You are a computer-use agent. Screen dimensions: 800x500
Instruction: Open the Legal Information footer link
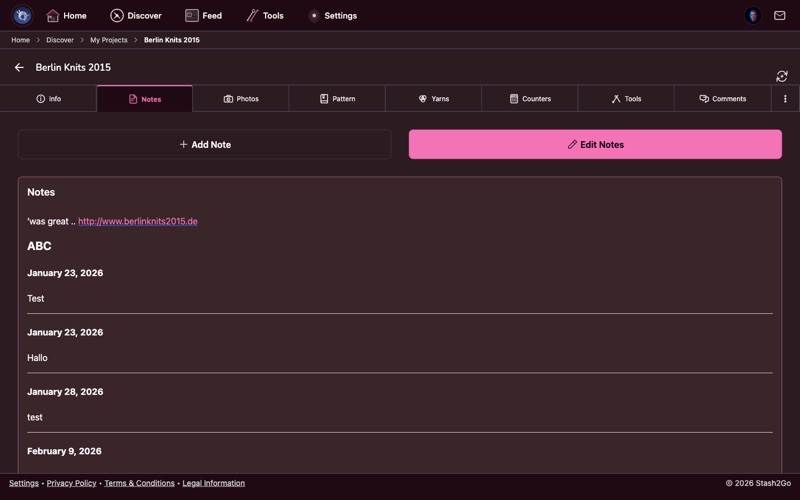pyautogui.click(x=214, y=483)
